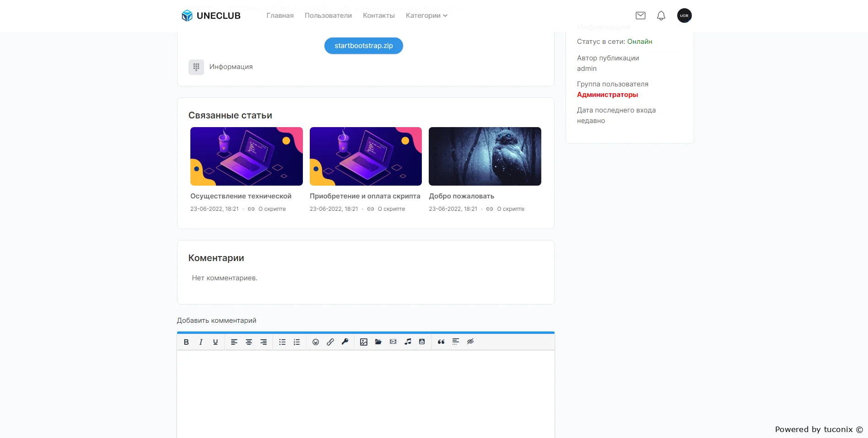The width and height of the screenshot is (868, 438).
Task: Click the Powered by tuconix text
Action: tap(819, 429)
